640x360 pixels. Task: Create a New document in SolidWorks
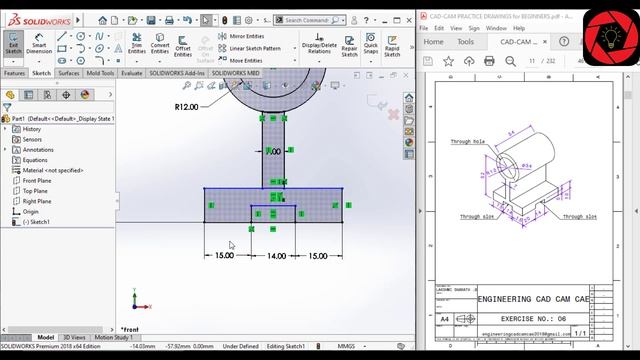115,20
